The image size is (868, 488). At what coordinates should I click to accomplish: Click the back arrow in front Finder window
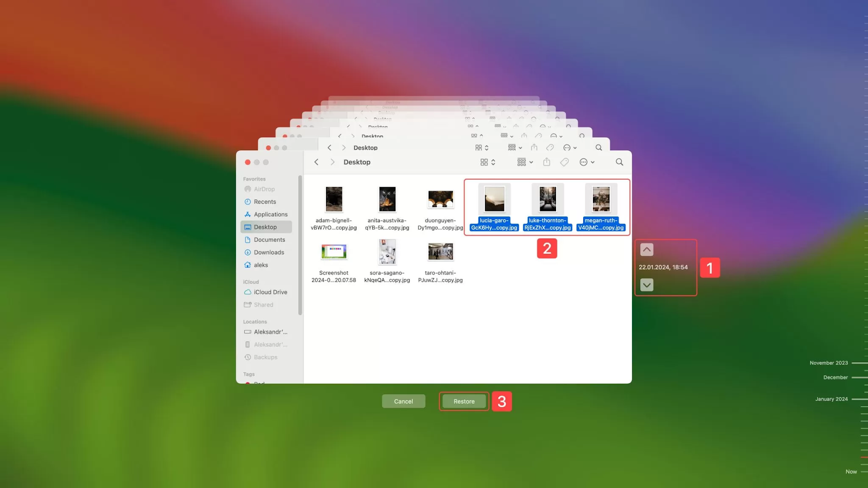tap(316, 162)
